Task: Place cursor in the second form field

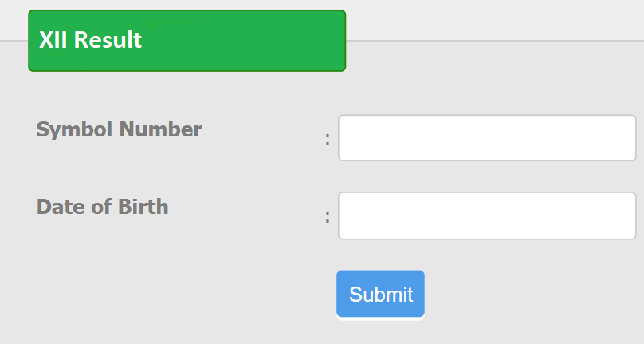Action: (x=487, y=215)
